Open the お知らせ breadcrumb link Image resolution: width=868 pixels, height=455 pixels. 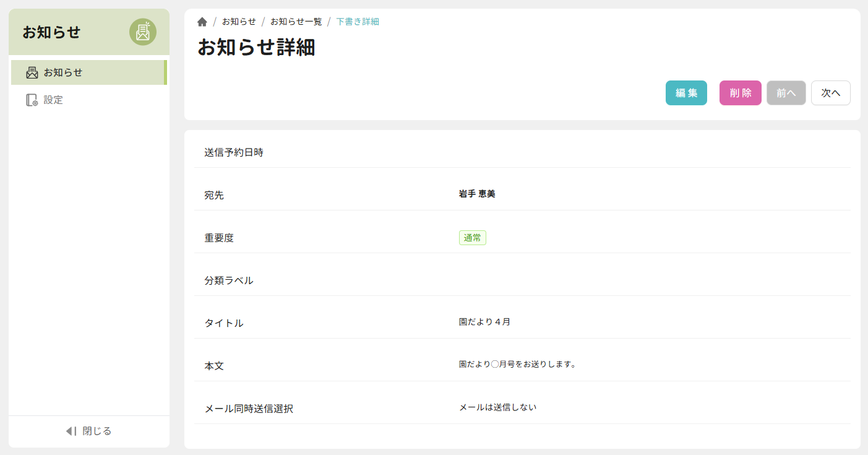tap(239, 22)
